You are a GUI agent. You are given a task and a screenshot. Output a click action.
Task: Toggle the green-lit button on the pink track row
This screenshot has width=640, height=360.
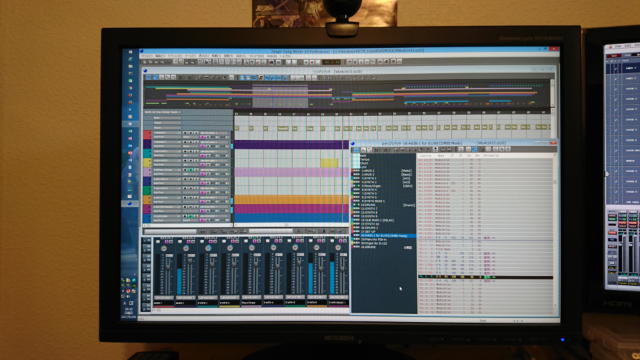(x=191, y=170)
